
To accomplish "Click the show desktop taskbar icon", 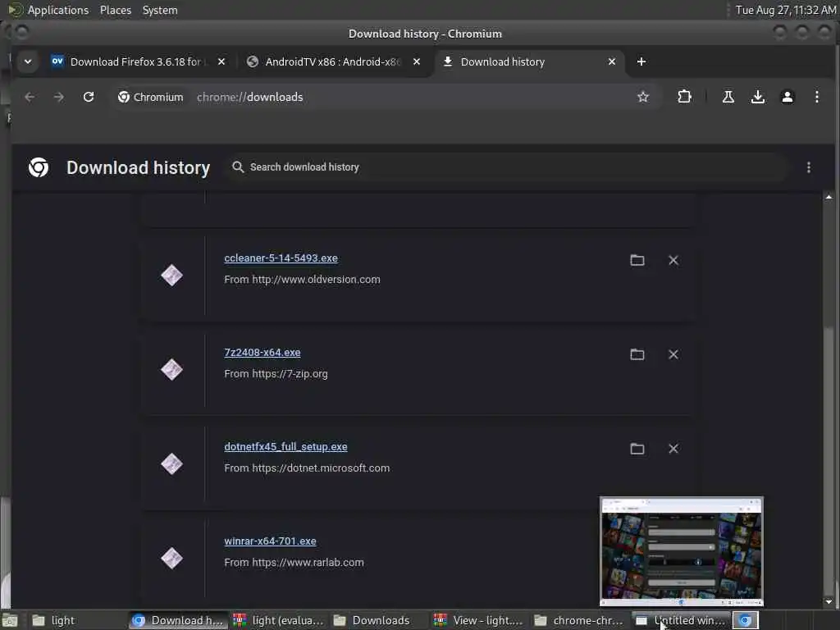I will 10,620.
